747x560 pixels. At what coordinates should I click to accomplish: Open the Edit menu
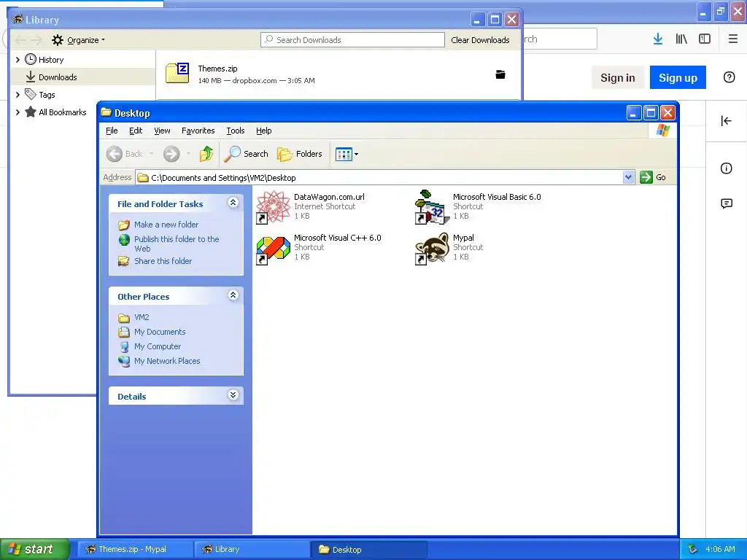(x=136, y=131)
